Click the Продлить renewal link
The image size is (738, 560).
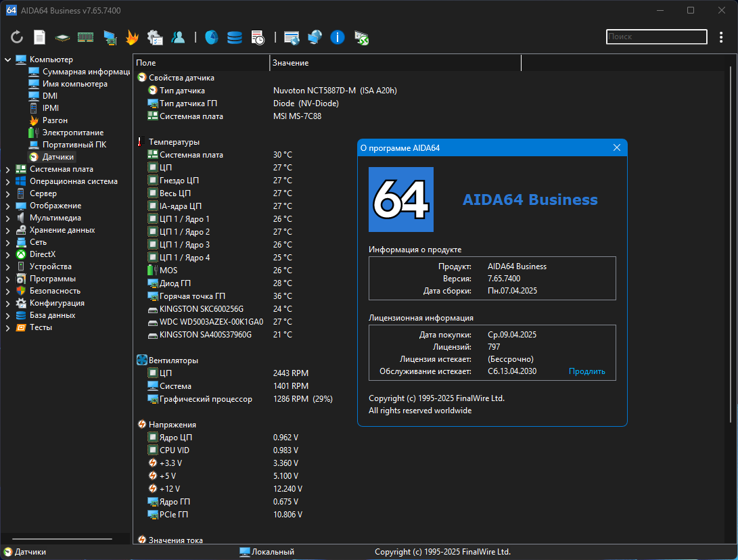587,371
